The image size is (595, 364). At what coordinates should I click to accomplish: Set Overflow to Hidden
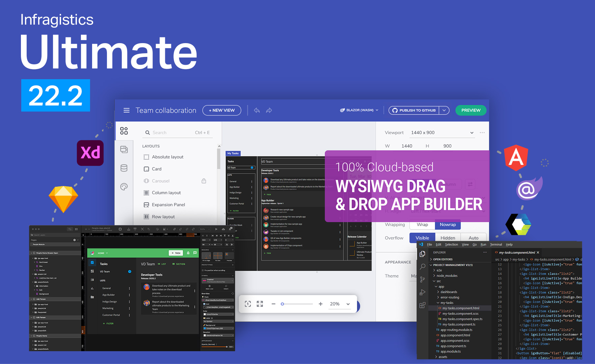(x=448, y=238)
